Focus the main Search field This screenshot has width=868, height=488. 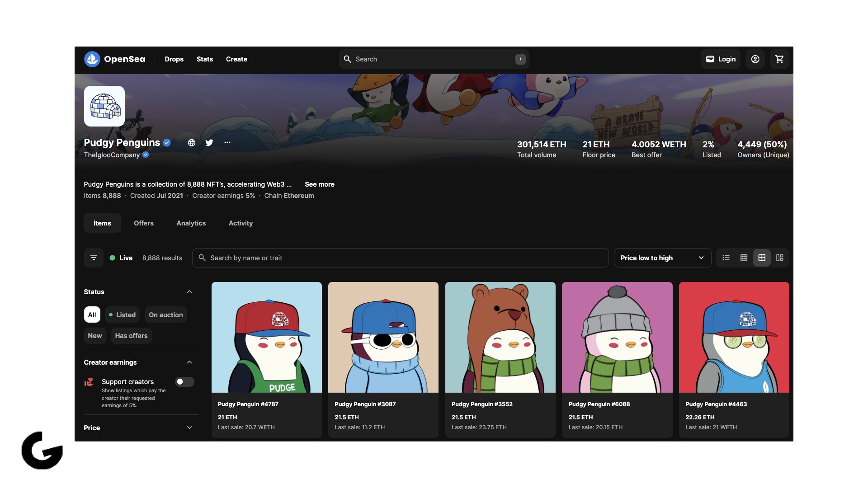(x=434, y=59)
